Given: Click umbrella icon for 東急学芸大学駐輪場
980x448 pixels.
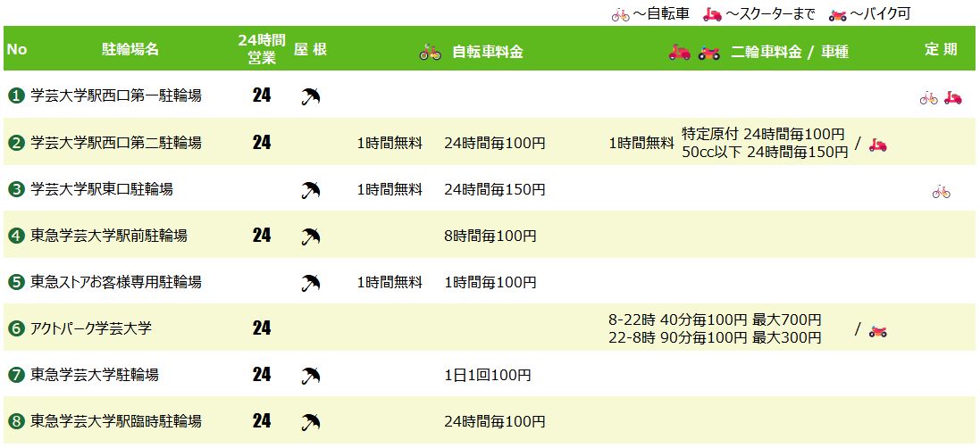Looking at the screenshot, I should [x=311, y=376].
